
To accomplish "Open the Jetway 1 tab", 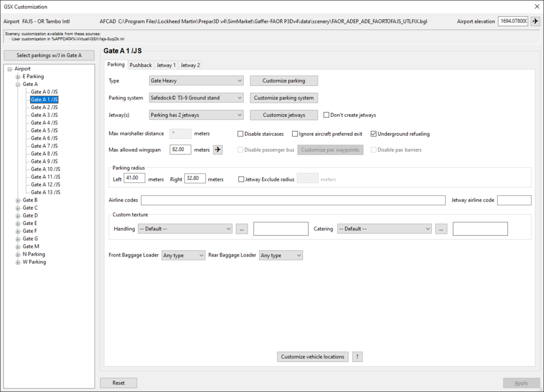I will (x=166, y=65).
